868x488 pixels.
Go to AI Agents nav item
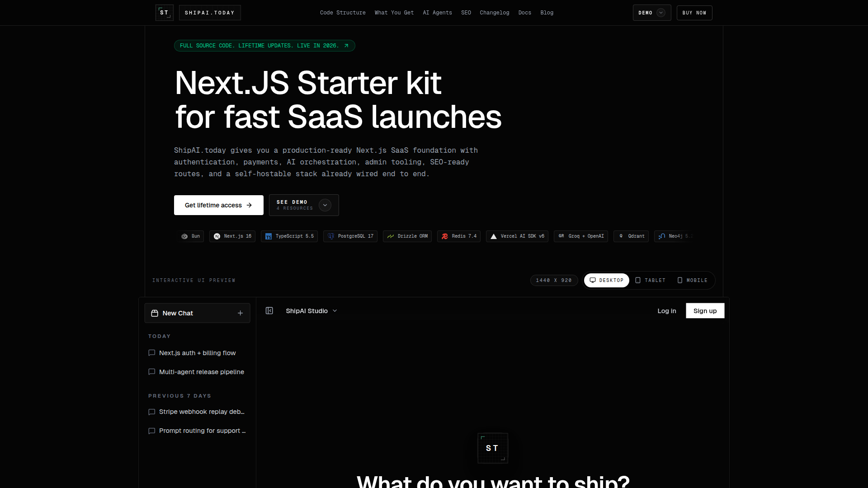click(x=437, y=13)
